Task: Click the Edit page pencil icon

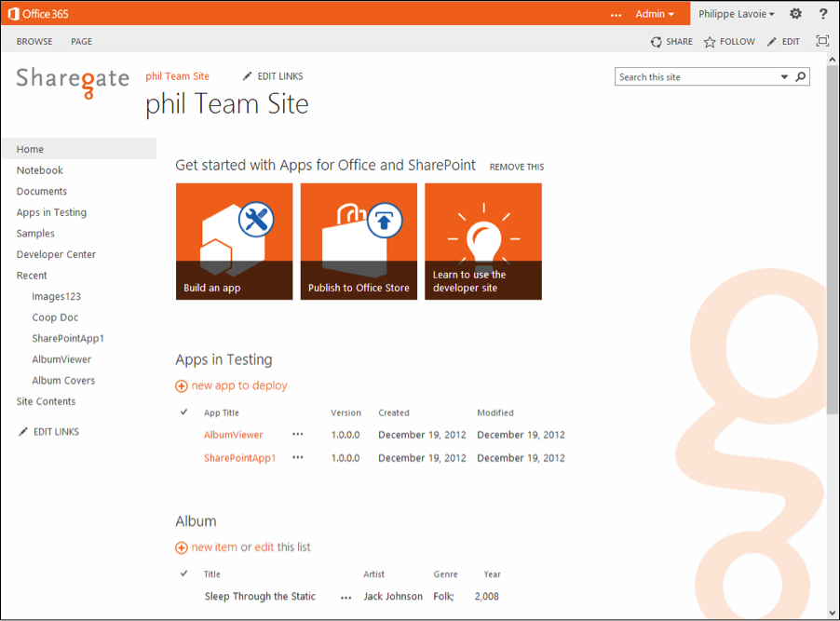Action: [x=771, y=42]
